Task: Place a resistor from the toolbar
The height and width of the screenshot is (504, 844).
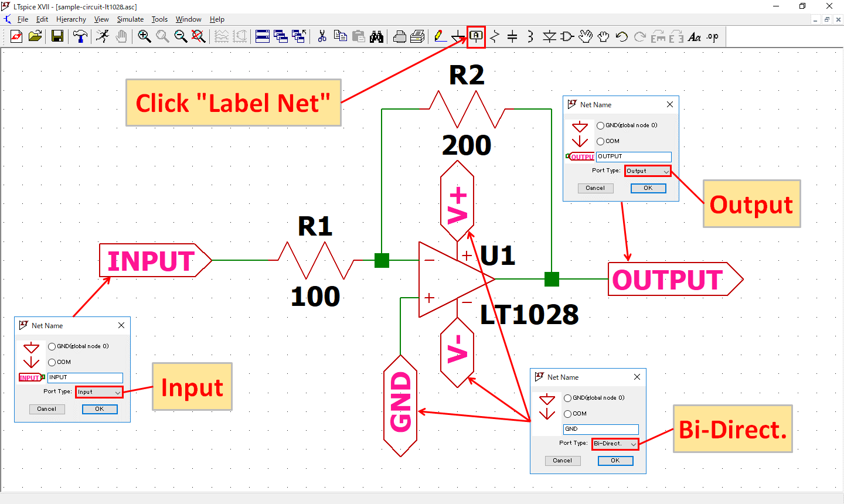Action: (495, 36)
